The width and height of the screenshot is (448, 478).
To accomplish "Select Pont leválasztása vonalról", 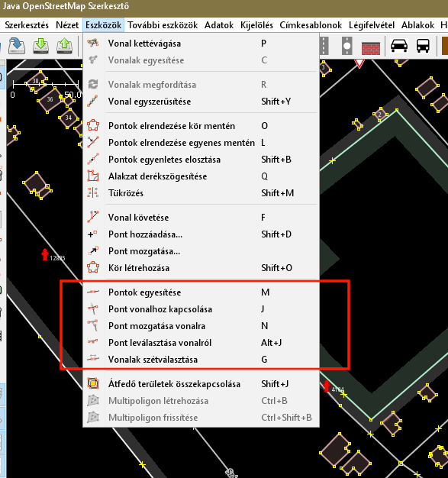I will tap(201, 342).
